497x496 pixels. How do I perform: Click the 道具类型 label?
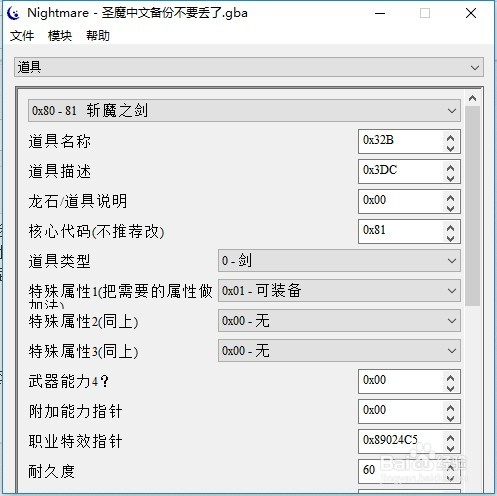coord(59,261)
